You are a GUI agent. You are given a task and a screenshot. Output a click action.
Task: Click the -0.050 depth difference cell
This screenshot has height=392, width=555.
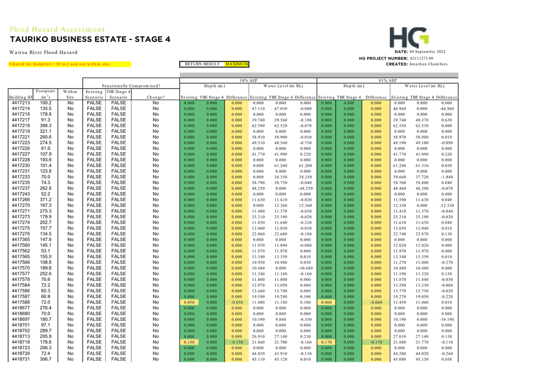(x=236, y=302)
